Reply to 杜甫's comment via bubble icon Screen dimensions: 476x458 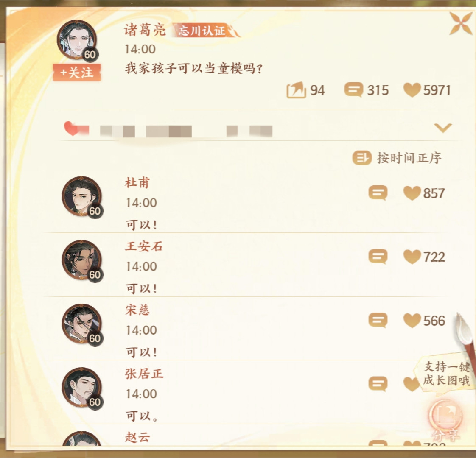pyautogui.click(x=378, y=193)
